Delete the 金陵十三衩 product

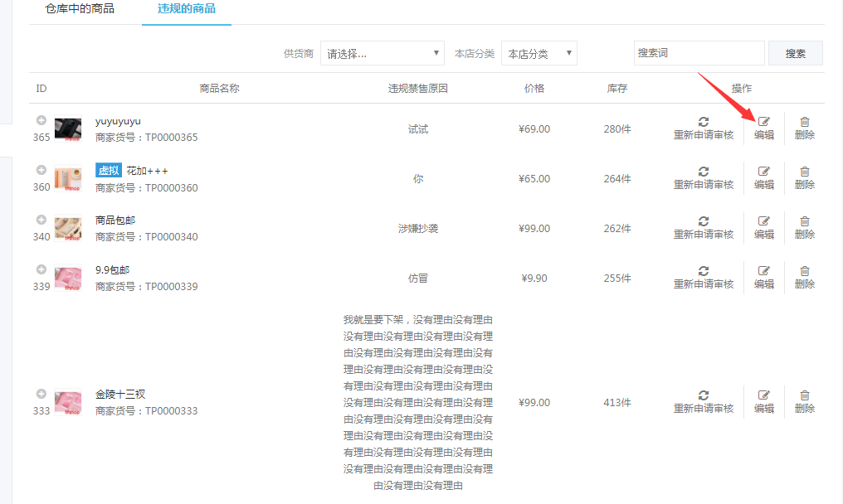pos(804,401)
